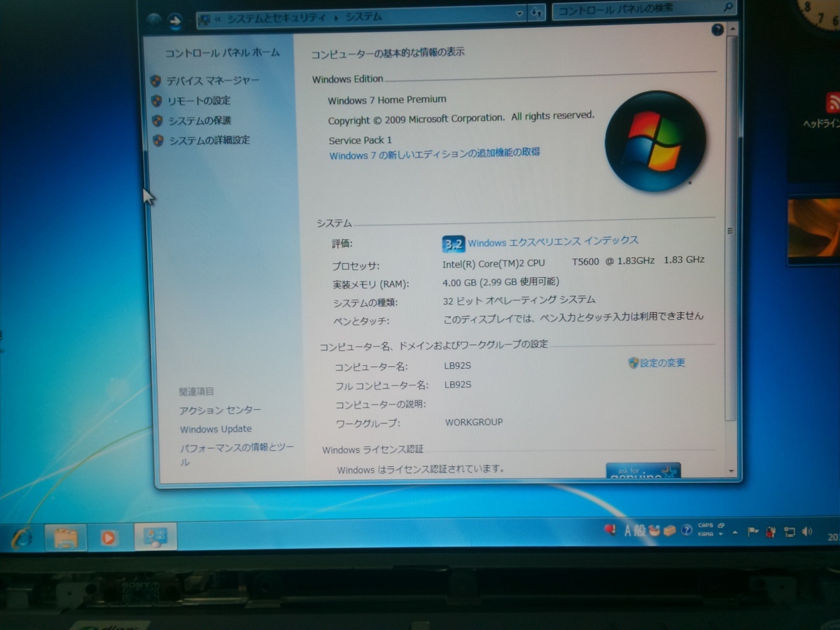Click the IME 般 conversion mode button

[x=640, y=531]
